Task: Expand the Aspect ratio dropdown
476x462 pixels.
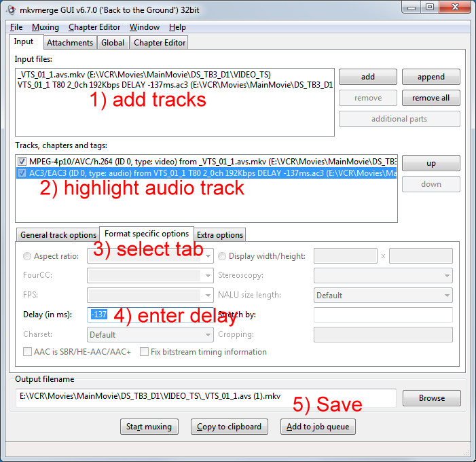Action: tap(208, 256)
